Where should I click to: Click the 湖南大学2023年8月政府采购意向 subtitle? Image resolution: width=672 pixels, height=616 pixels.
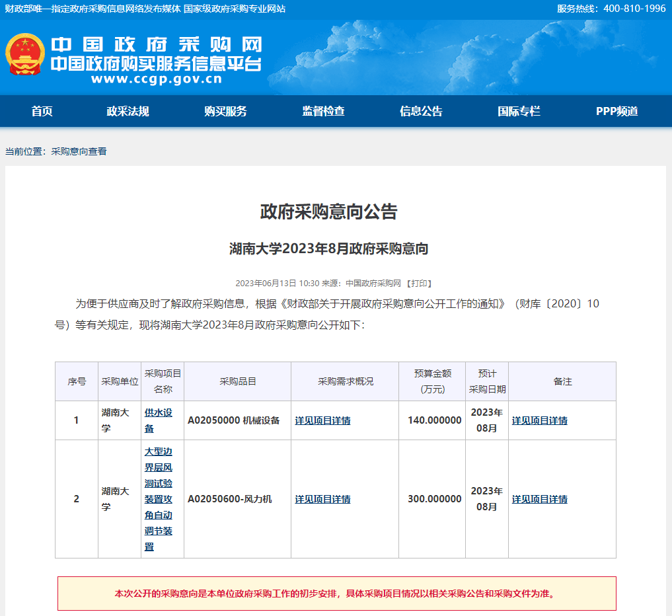(328, 249)
